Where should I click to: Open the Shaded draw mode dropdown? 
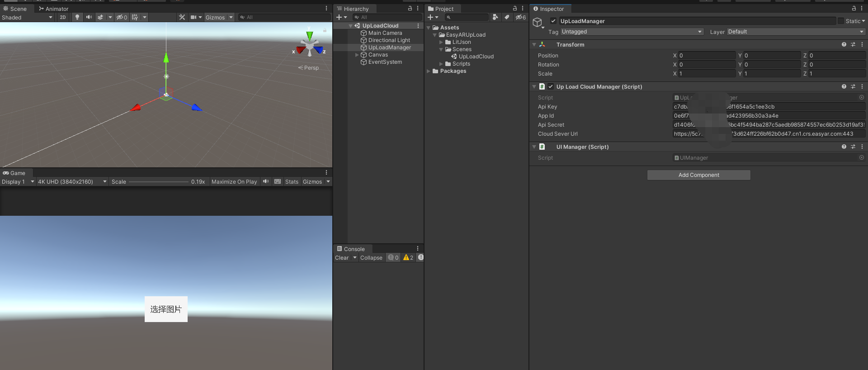tap(27, 17)
